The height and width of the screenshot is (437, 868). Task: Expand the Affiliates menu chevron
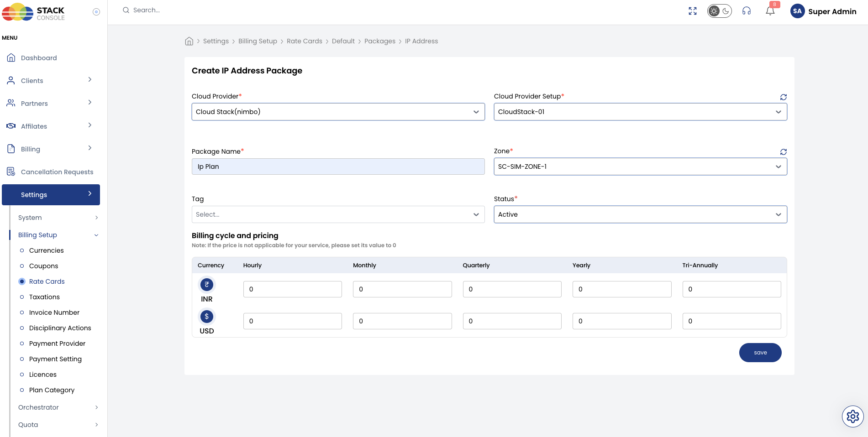90,125
